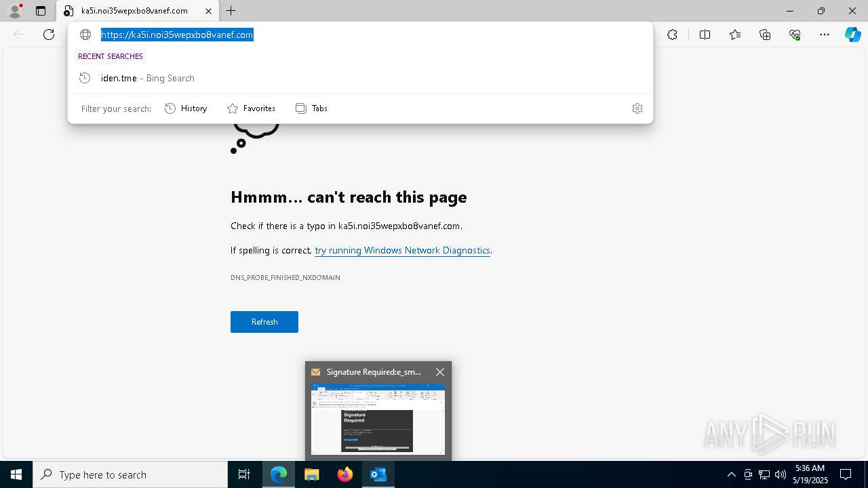The image size is (868, 488).
Task: Go back with the back arrow
Action: (19, 35)
